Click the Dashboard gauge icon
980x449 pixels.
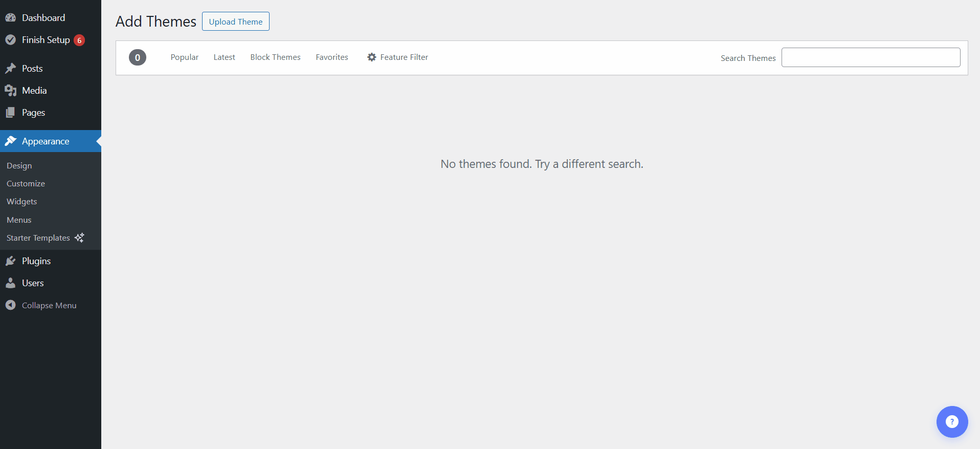pyautogui.click(x=10, y=18)
